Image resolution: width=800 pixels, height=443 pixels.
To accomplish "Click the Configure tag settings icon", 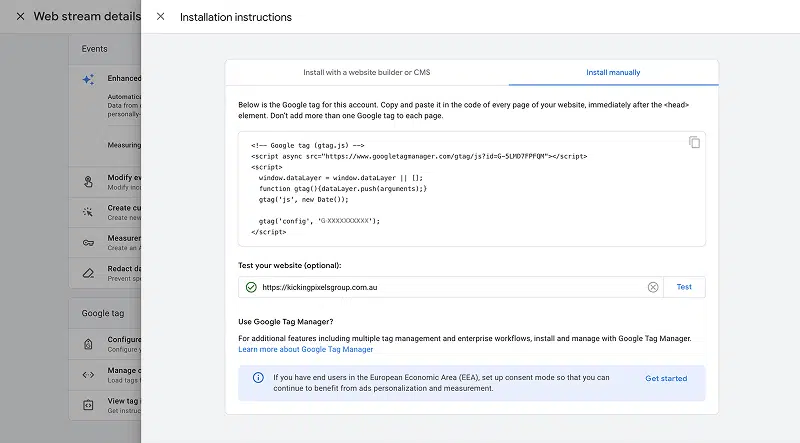I will coord(88,344).
